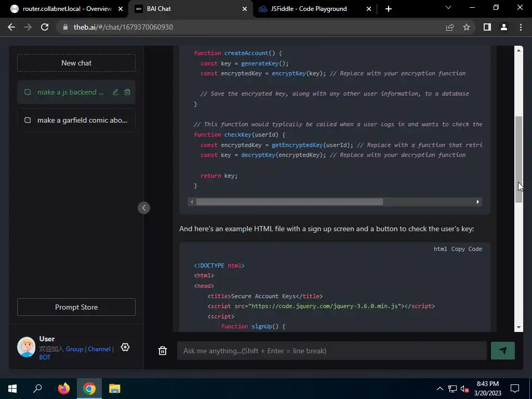This screenshot has width=532, height=399.
Task: Click the chat bubble icon beside the garfield comic chat
Action: pos(28,120)
